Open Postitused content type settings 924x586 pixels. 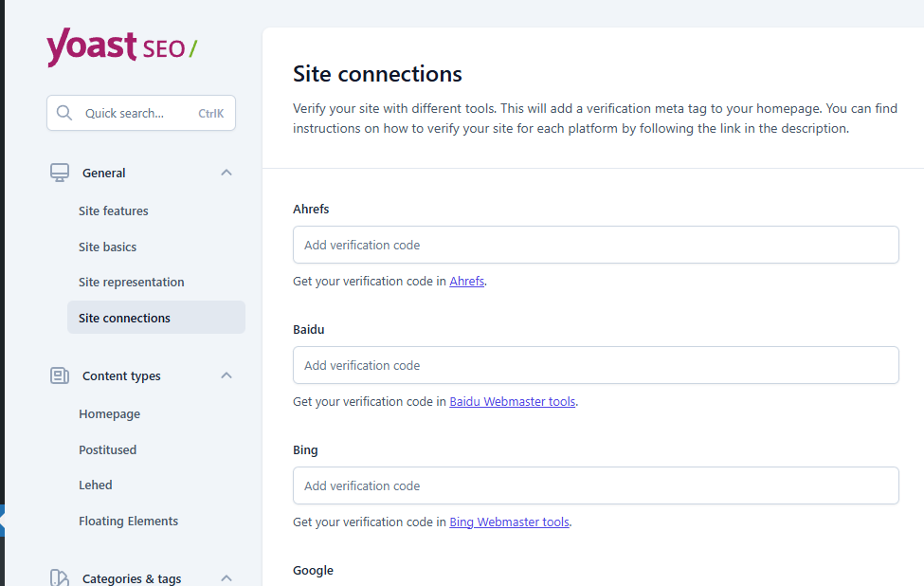(x=107, y=449)
